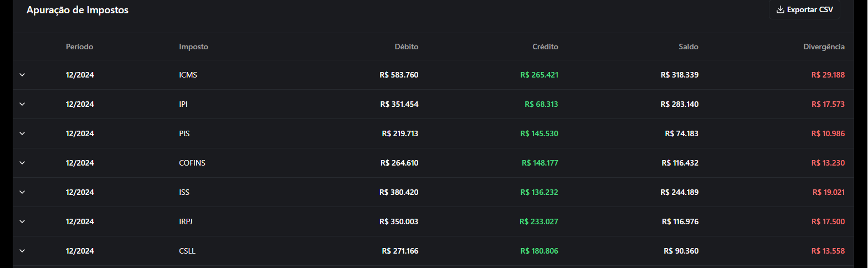Screen dimensions: 868x268
Task: Click the PIS balance value R$ 74.183
Action: point(681,133)
